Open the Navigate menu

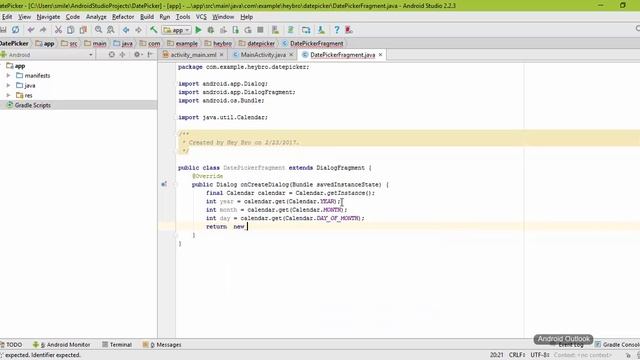tap(48, 17)
